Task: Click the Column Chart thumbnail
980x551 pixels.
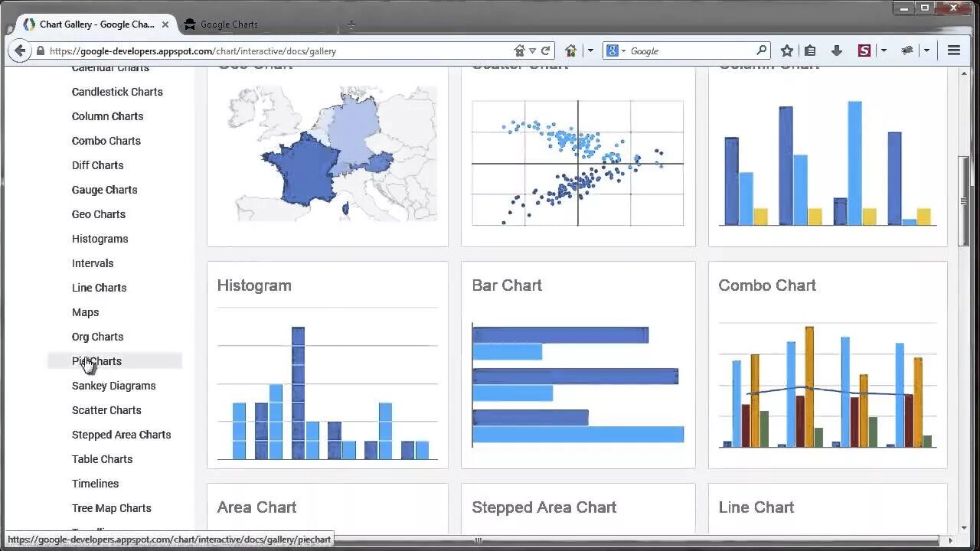Action: [828, 163]
